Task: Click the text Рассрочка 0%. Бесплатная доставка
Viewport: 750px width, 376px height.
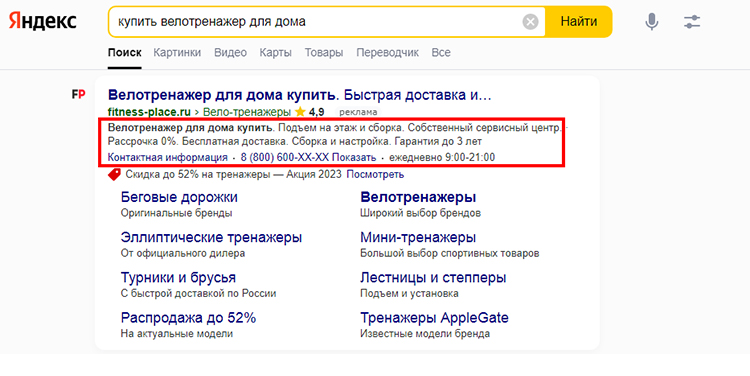Action: pyautogui.click(x=198, y=142)
